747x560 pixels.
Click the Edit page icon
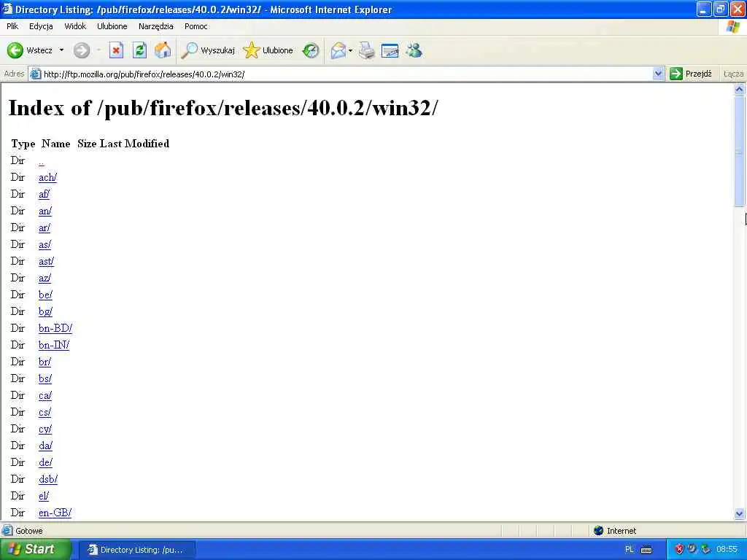pos(390,50)
